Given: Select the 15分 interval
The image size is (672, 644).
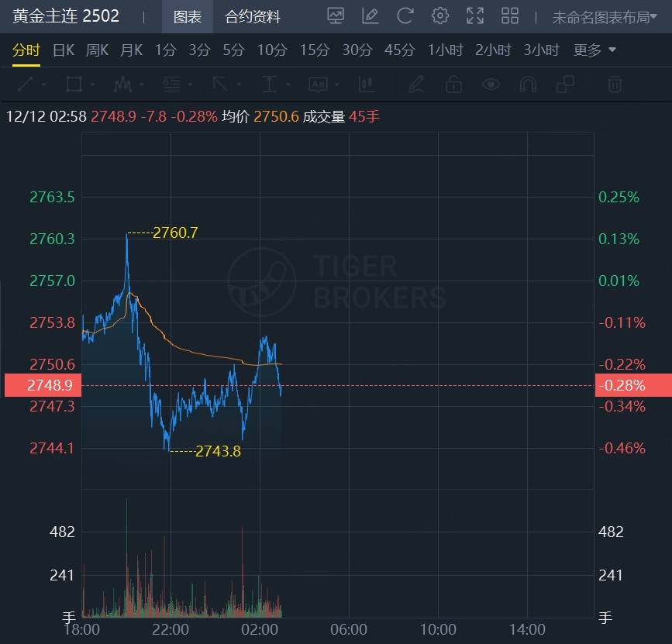Looking at the screenshot, I should pos(314,50).
